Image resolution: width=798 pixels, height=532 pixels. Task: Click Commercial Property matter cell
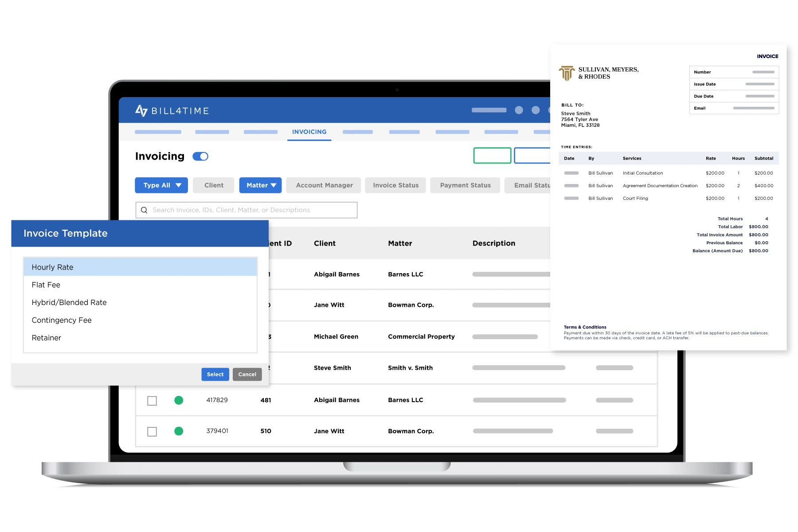(x=421, y=337)
